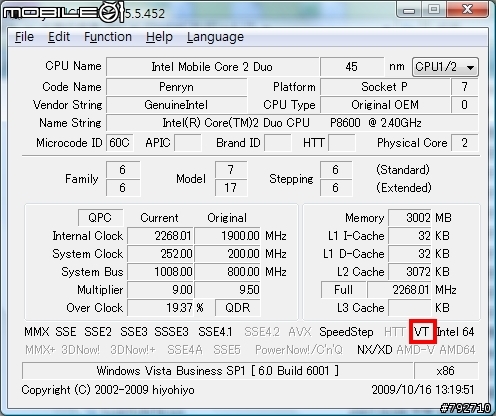Screen dimensions: 496x416
Task: Click the CPU Type field Original OEM
Action: coord(385,105)
